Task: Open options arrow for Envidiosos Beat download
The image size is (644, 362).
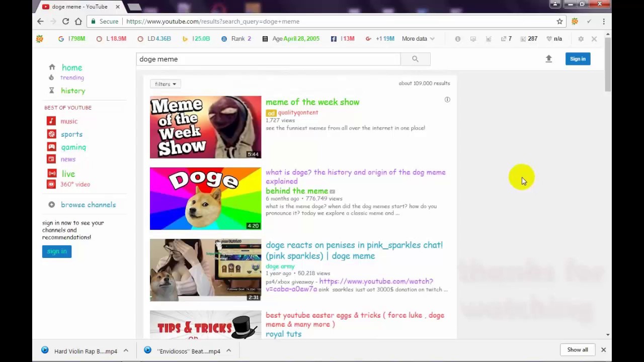Action: pos(228,351)
